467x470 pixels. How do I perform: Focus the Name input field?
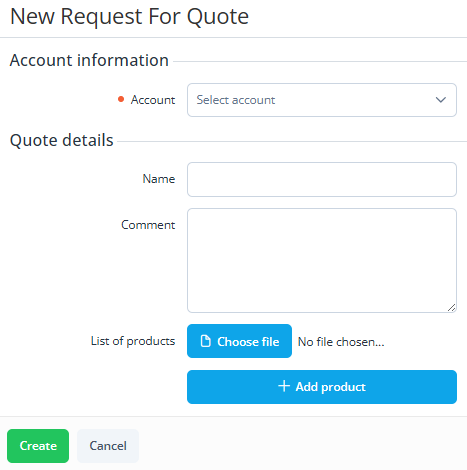tap(322, 179)
